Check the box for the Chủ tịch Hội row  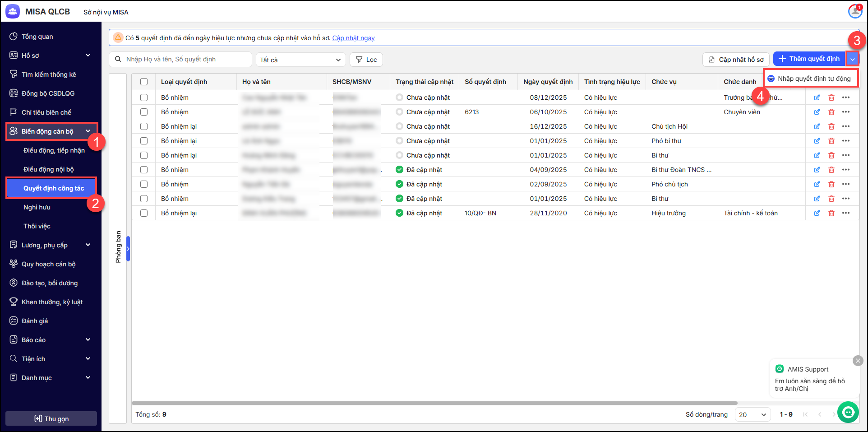click(144, 126)
